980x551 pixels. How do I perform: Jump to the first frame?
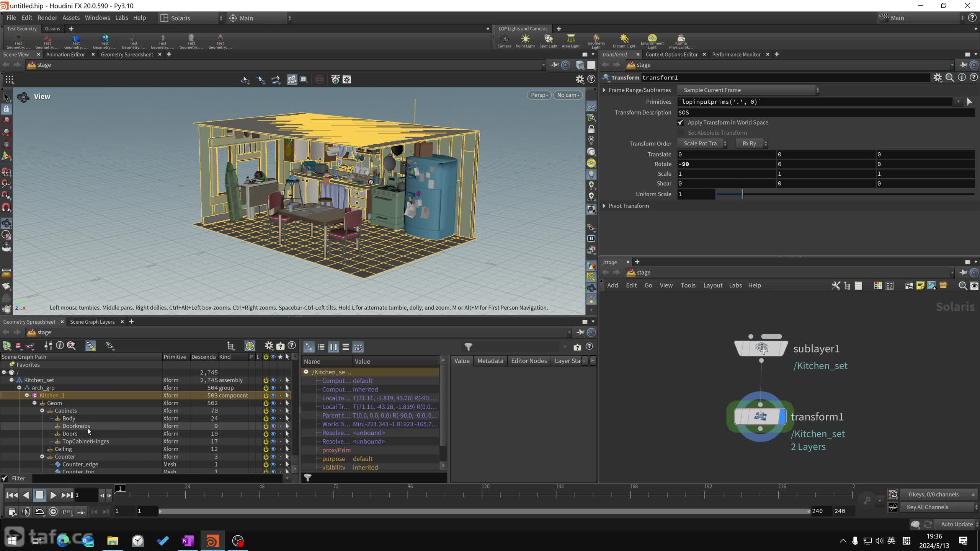(x=12, y=495)
